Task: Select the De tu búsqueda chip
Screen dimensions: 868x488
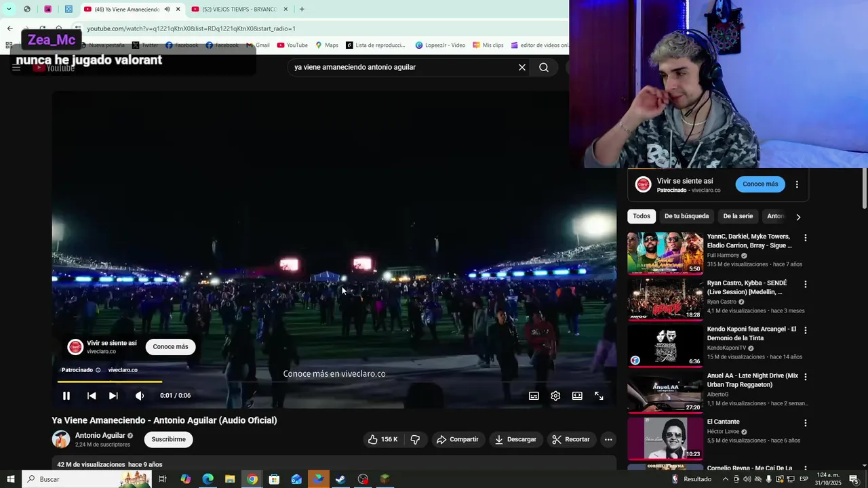Action: pyautogui.click(x=686, y=216)
